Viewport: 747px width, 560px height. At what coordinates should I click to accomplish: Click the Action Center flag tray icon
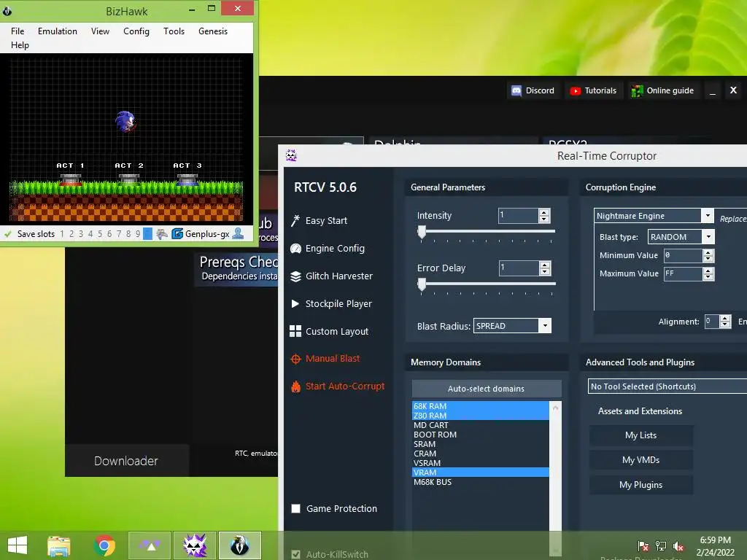tap(643, 545)
